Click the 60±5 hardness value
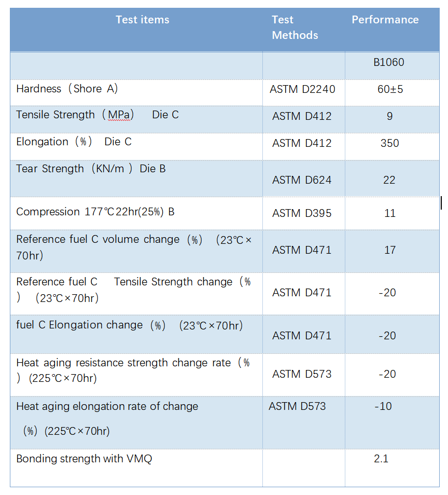The image size is (448, 495). click(390, 89)
